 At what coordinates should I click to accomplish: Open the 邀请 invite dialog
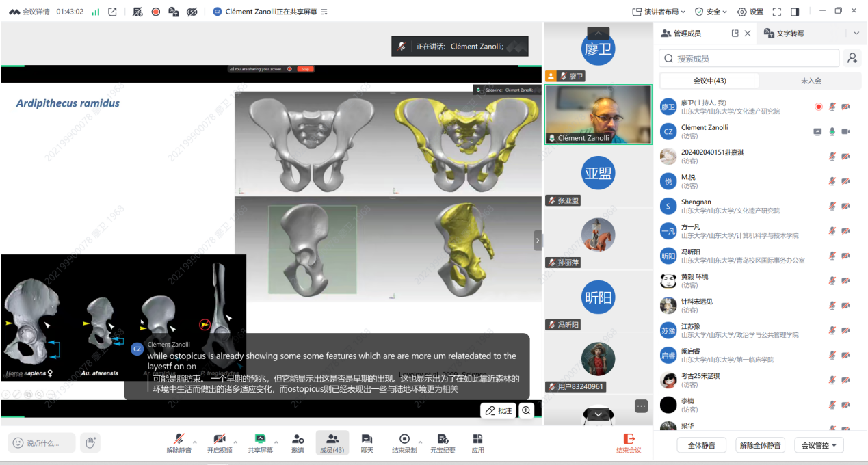(x=298, y=443)
